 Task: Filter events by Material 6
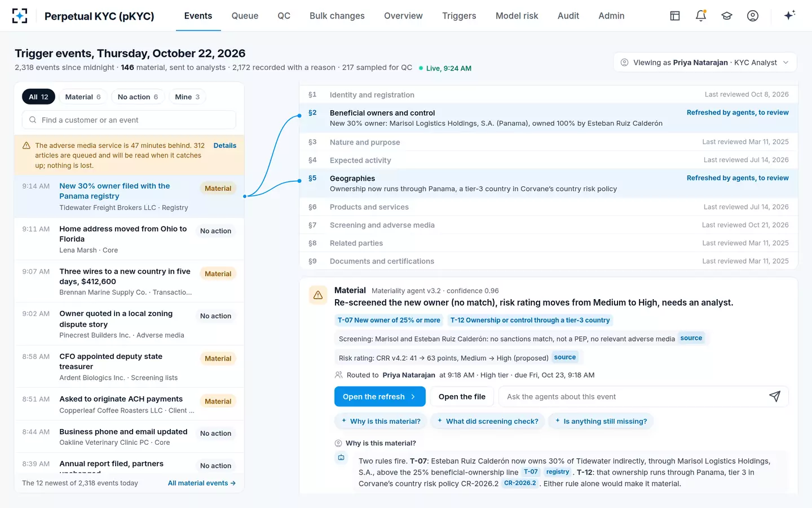pyautogui.click(x=83, y=97)
